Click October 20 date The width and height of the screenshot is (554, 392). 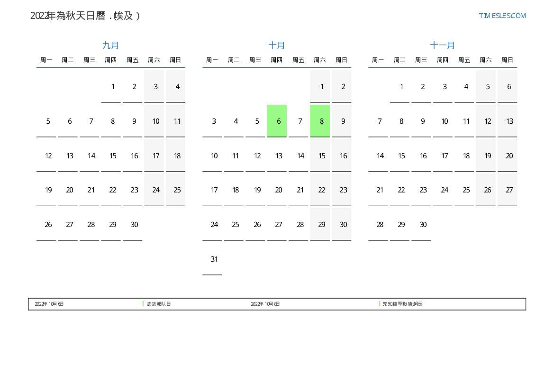(x=278, y=190)
